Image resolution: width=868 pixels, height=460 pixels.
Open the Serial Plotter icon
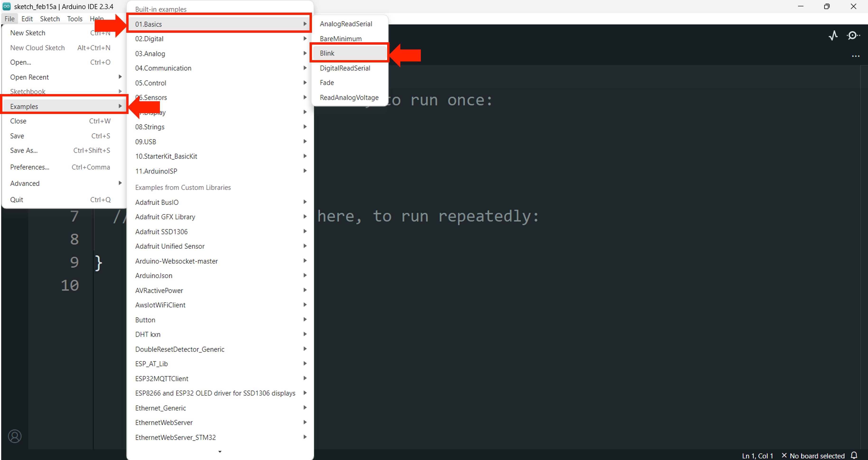[x=833, y=35]
